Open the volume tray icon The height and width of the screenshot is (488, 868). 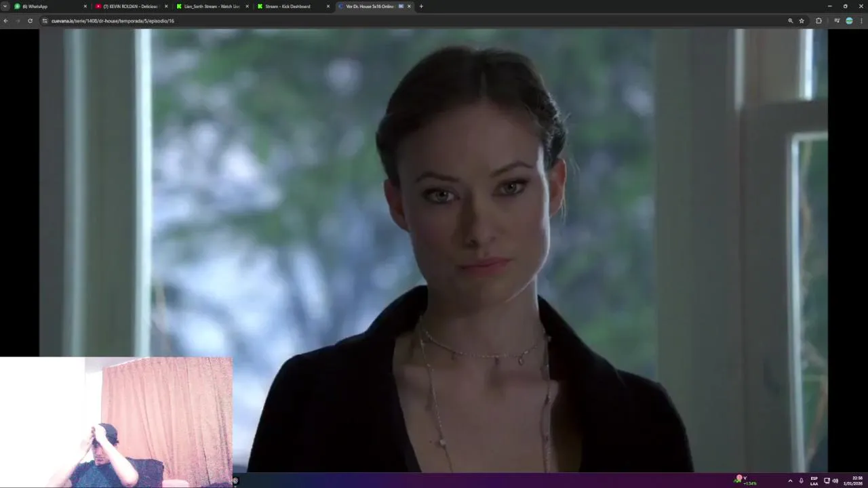tap(835, 481)
